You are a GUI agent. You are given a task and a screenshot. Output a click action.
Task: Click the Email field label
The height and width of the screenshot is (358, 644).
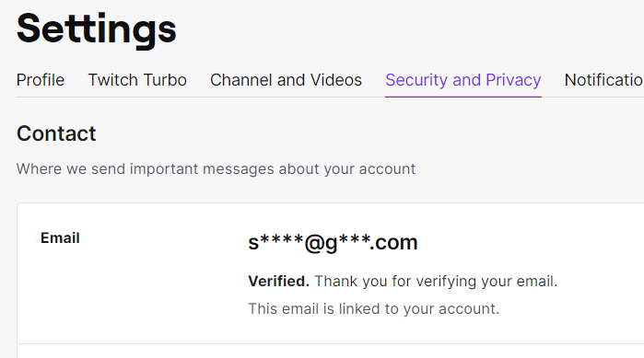(60, 237)
